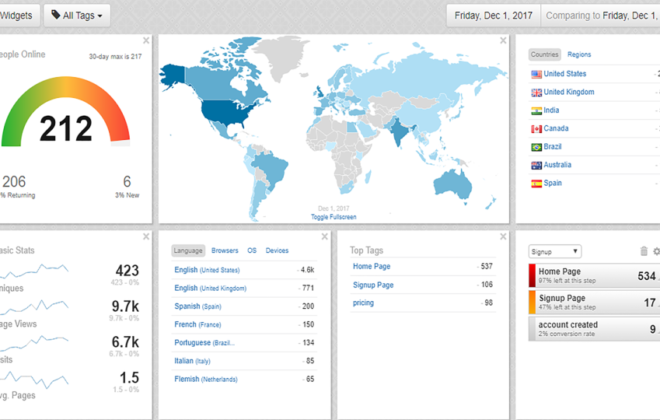Viewport: 660px width, 420px height.
Task: Open French (France) language row
Action: pyautogui.click(x=244, y=324)
